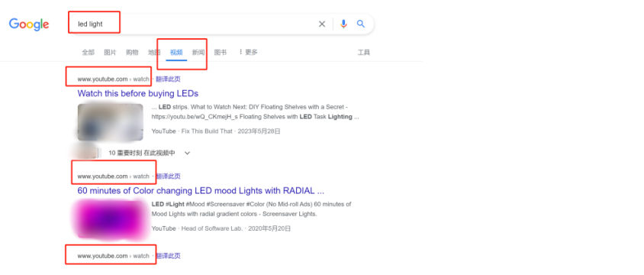
Task: Open 翻译此页 for Watch this before buying LEDs
Action: tap(168, 79)
